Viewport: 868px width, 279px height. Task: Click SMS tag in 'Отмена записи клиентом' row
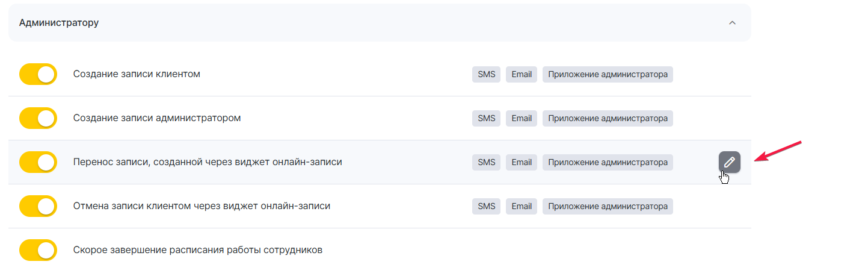pos(486,206)
